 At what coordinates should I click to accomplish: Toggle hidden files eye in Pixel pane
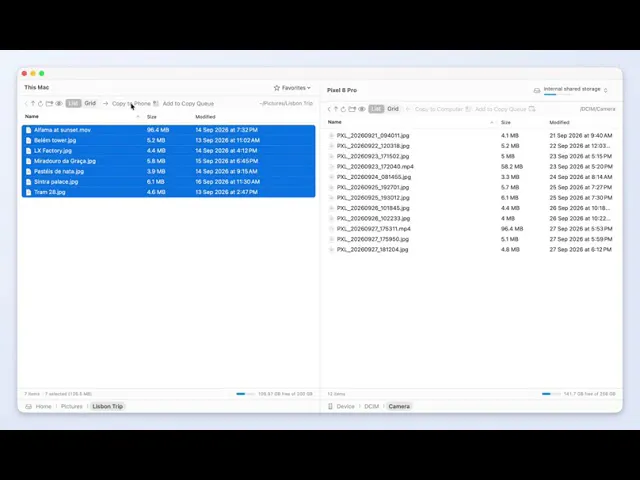tap(362, 109)
